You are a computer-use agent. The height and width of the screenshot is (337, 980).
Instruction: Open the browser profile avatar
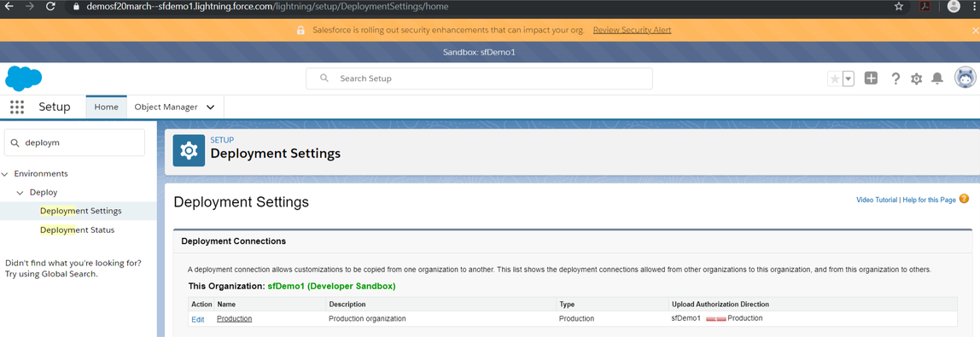954,6
